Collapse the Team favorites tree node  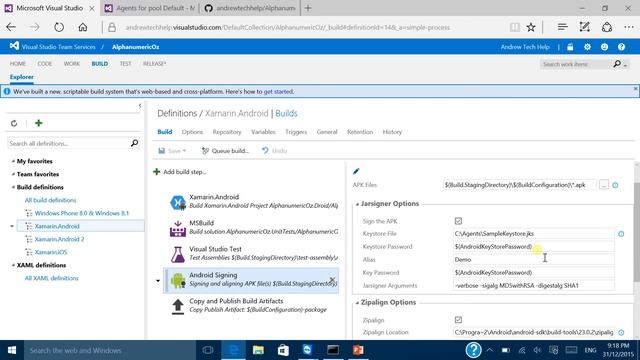(x=13, y=174)
